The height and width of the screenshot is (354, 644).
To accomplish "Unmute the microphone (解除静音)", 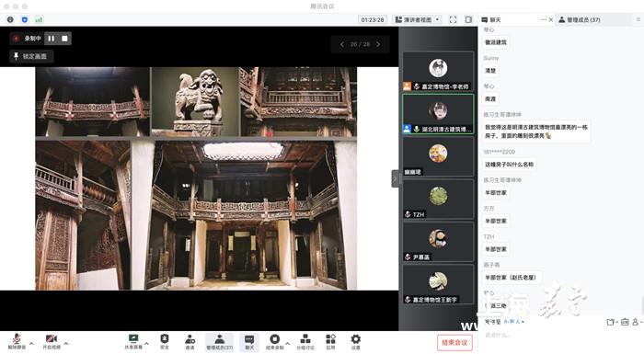I will [17, 341].
